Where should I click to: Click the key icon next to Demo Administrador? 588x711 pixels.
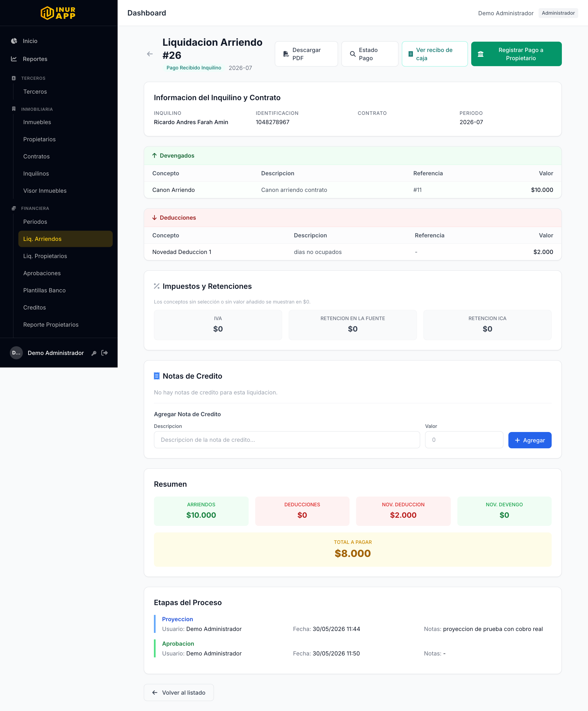94,353
